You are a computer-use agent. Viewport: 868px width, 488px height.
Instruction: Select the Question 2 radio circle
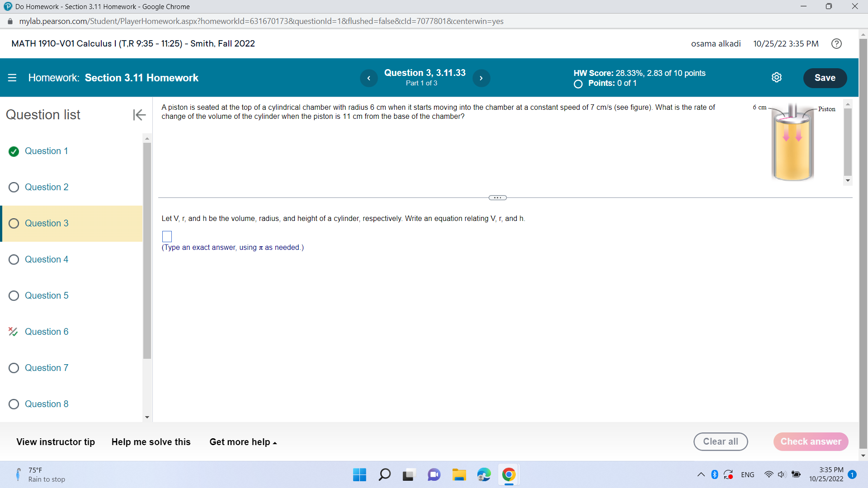click(x=14, y=187)
